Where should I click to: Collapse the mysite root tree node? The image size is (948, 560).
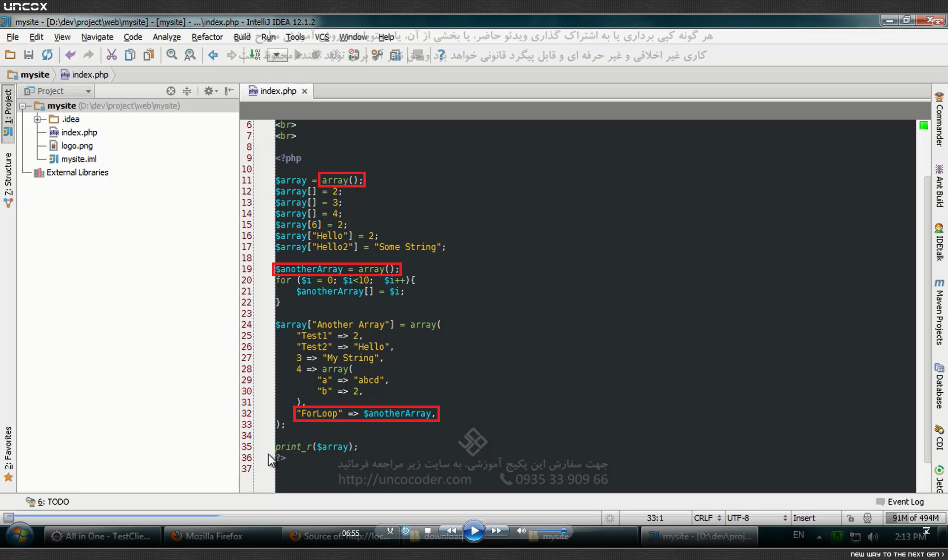pos(23,106)
